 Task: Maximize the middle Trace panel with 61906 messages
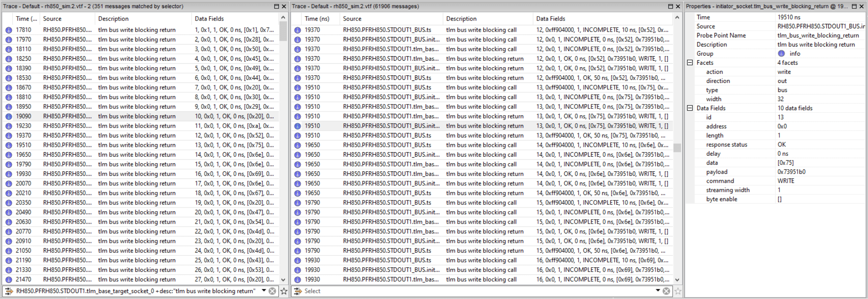point(670,6)
